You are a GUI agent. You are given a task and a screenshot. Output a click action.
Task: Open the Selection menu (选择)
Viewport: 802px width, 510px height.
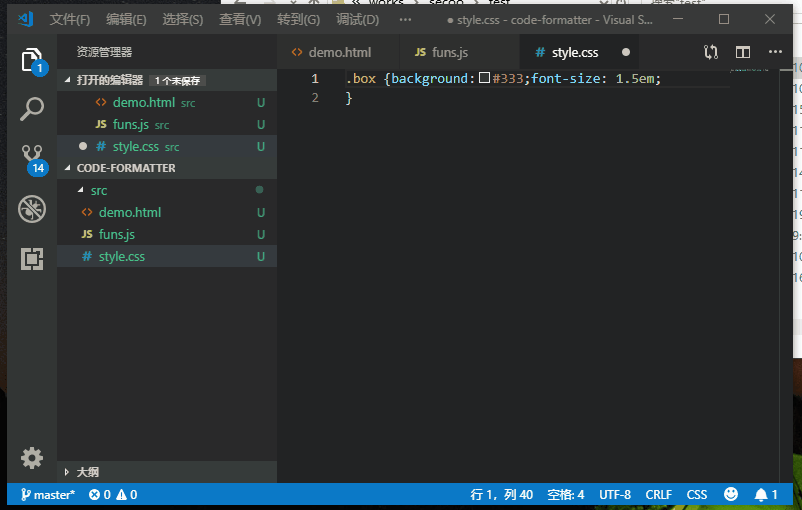[183, 19]
